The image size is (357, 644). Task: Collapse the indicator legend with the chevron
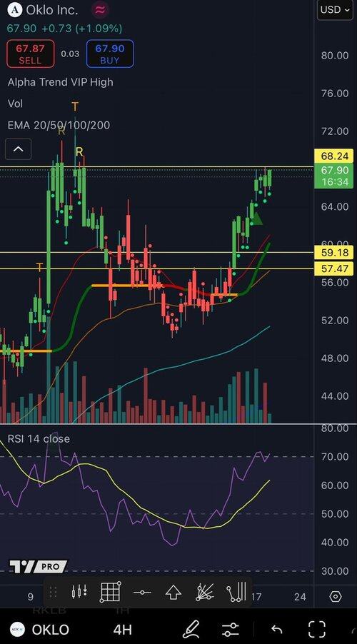(18, 149)
